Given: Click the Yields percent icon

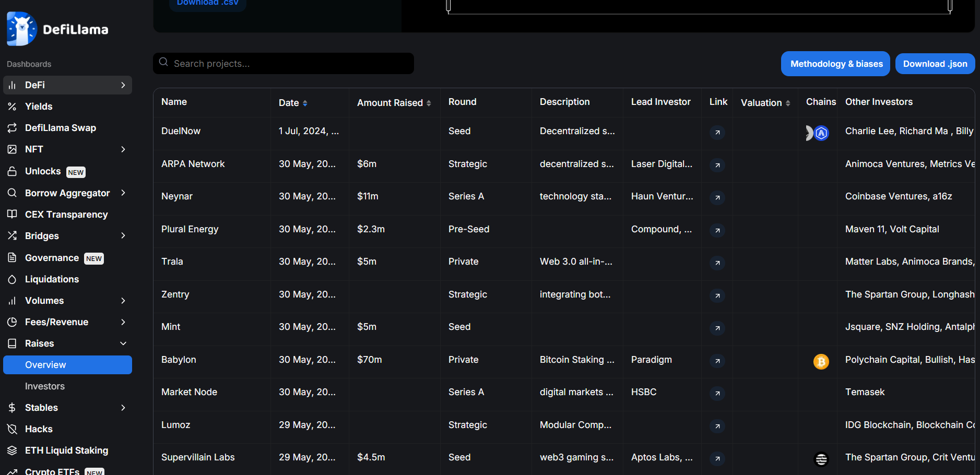Looking at the screenshot, I should [12, 106].
